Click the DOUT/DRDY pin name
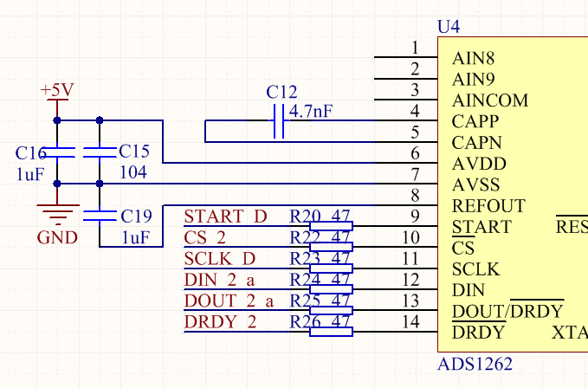This screenshot has width=588, height=388. click(507, 311)
